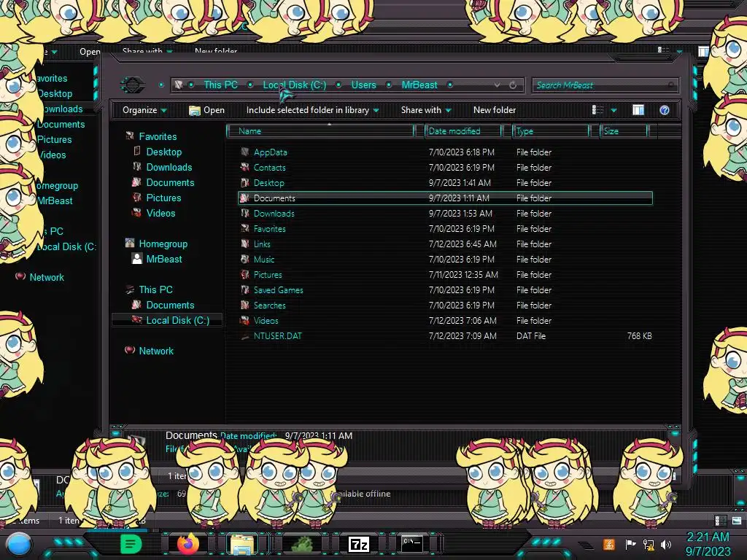Open the green notes app in taskbar

coord(131,544)
